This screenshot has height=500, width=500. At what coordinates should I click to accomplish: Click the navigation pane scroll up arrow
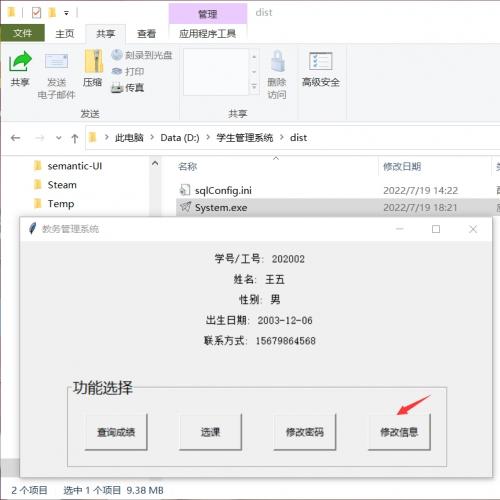point(155,163)
